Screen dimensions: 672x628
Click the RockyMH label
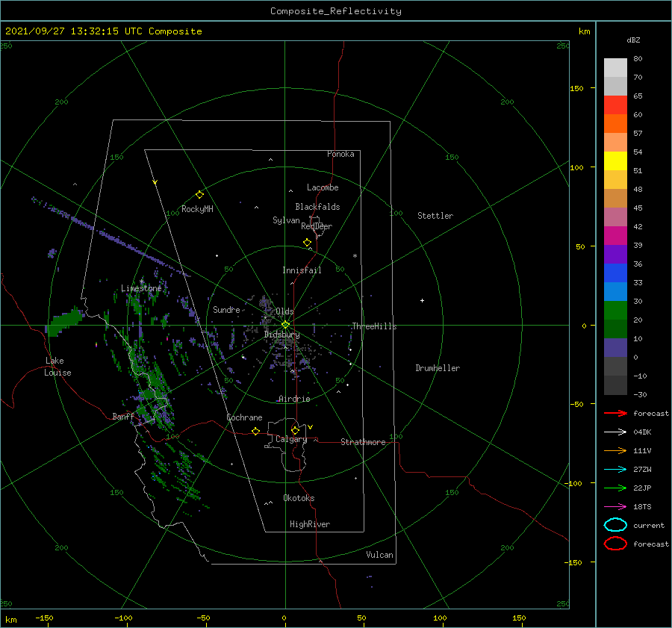pyautogui.click(x=197, y=209)
